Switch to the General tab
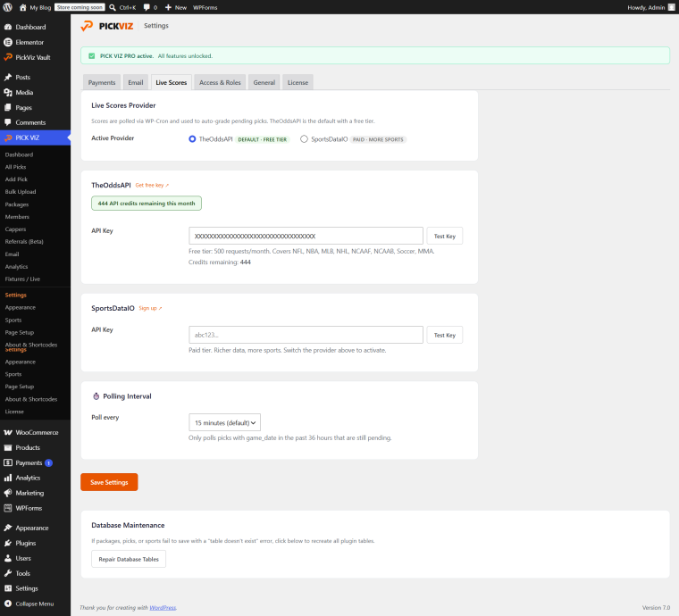 coord(264,82)
